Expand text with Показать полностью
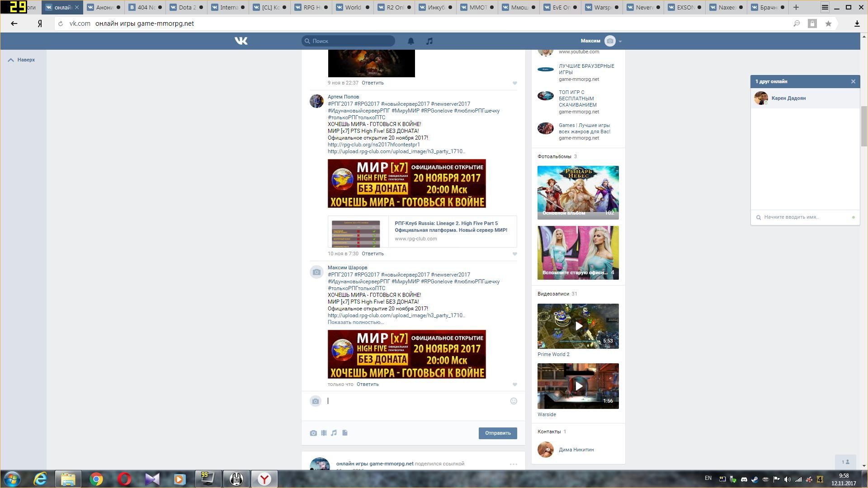868x488 pixels. [355, 322]
